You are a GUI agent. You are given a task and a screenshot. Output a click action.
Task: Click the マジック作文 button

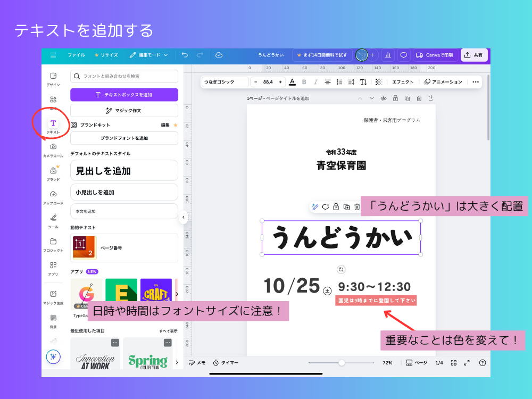coord(124,111)
